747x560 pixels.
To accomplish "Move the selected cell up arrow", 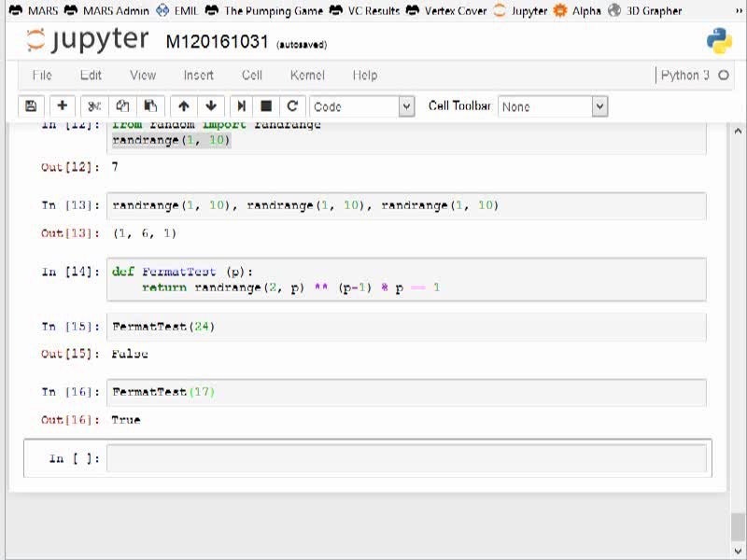I will pos(184,106).
